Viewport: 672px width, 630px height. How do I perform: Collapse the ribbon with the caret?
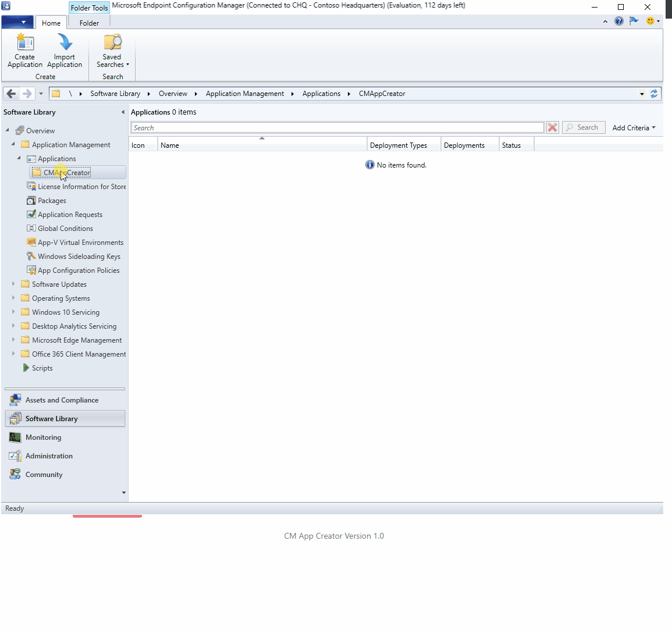click(605, 22)
